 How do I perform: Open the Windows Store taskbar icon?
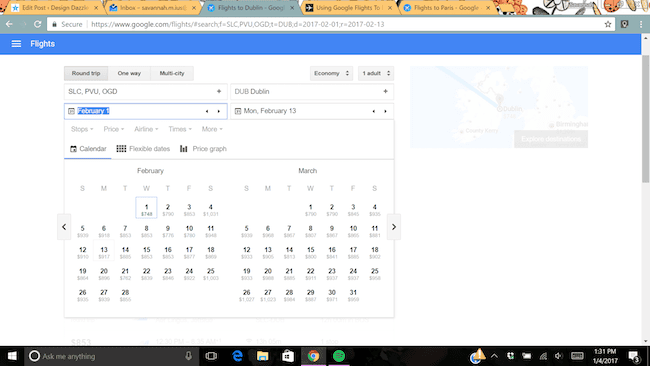[288, 356]
